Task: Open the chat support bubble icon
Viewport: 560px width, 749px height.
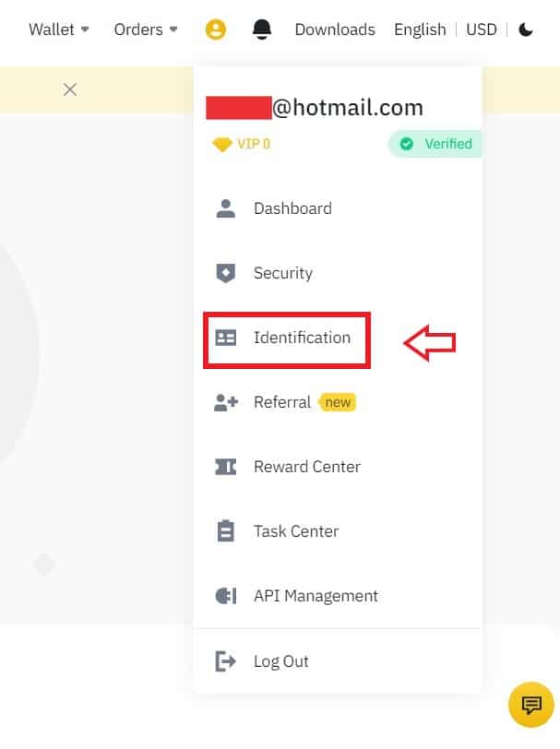Action: click(x=531, y=705)
